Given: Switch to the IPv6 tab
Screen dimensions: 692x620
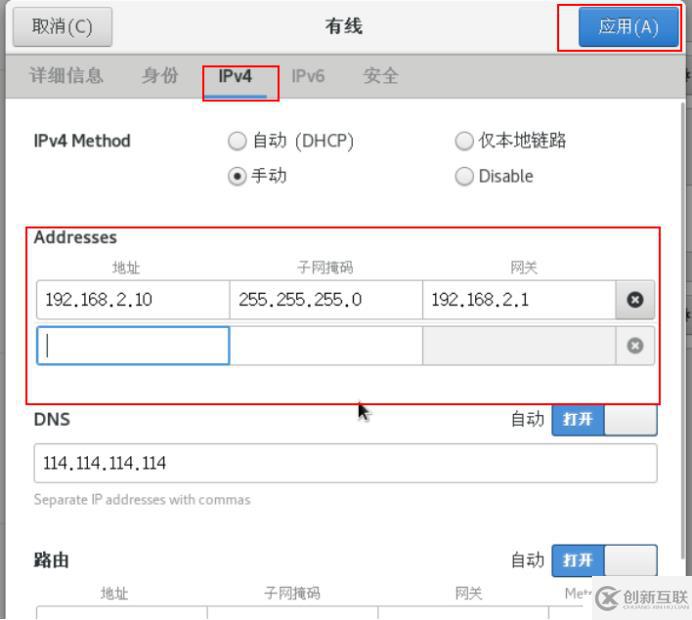Looking at the screenshot, I should (308, 76).
